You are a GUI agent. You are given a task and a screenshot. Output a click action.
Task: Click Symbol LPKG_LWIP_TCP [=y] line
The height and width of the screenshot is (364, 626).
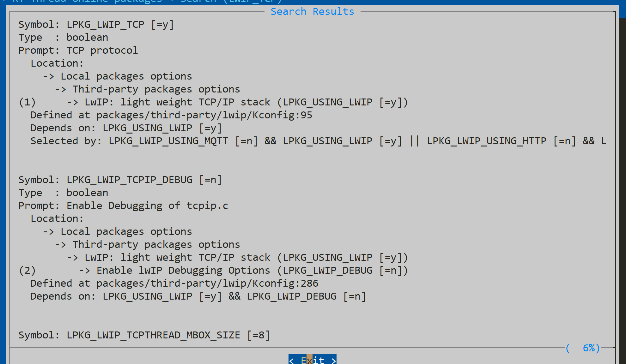[96, 25]
